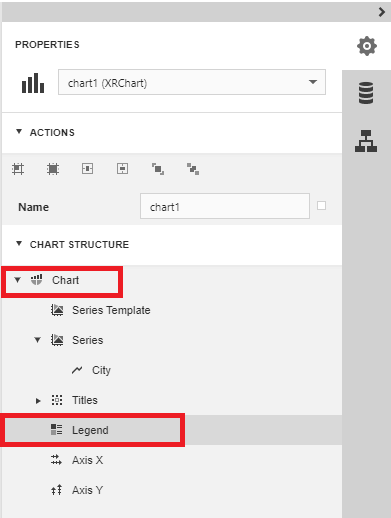
Task: Click the Bring To Front action icon
Action: click(158, 169)
